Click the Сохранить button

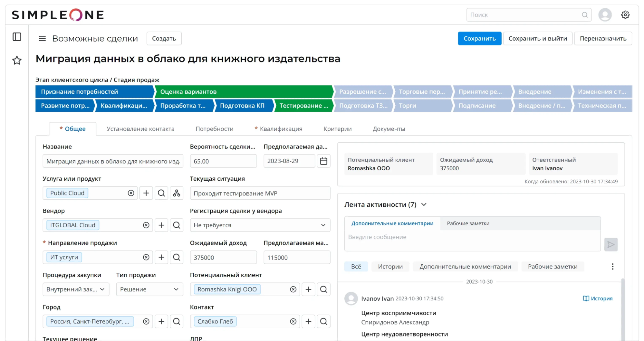479,38
